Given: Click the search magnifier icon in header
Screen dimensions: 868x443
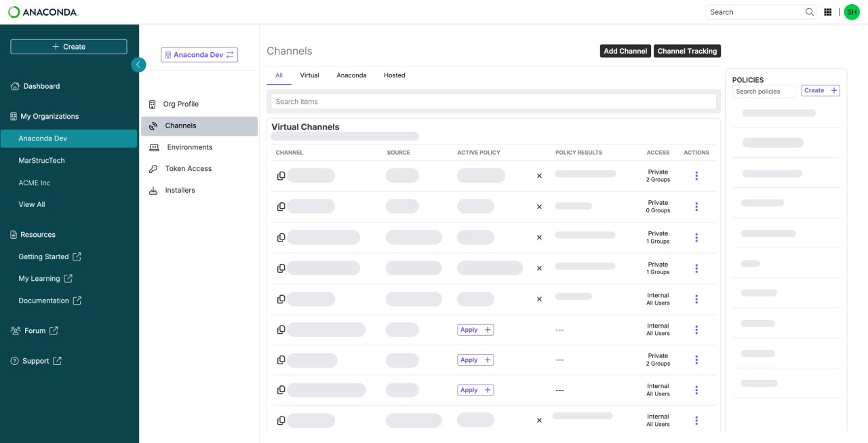Looking at the screenshot, I should (809, 12).
